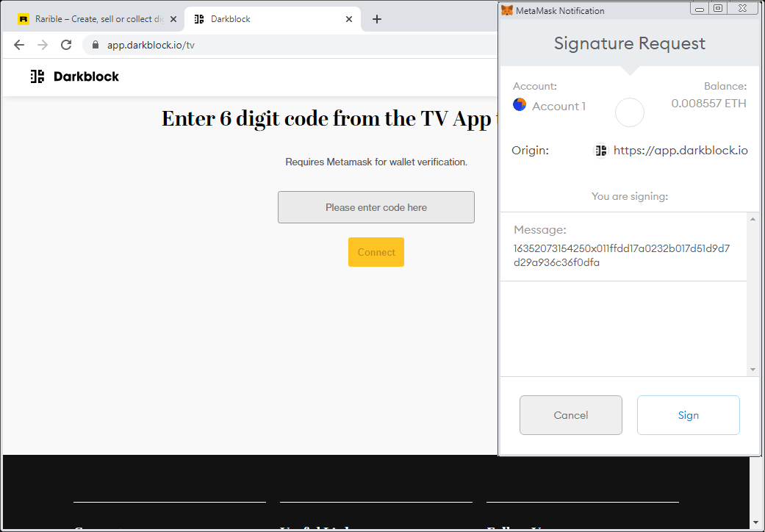
Task: Sign the signature request
Action: pyautogui.click(x=689, y=415)
